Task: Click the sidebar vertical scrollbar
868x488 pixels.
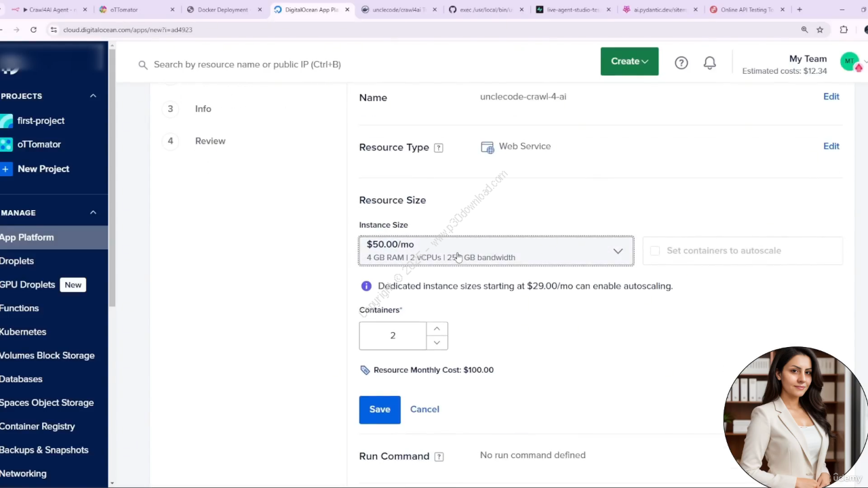Action: coord(111,176)
